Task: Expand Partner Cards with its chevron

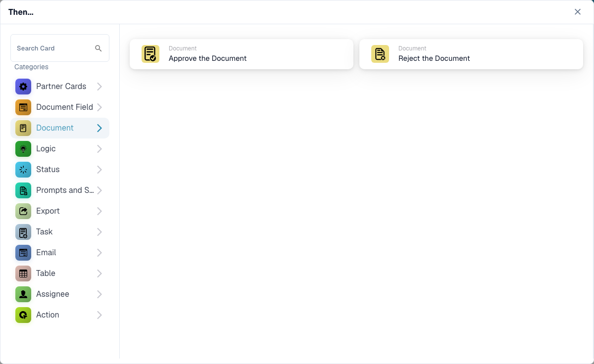Action: click(99, 87)
